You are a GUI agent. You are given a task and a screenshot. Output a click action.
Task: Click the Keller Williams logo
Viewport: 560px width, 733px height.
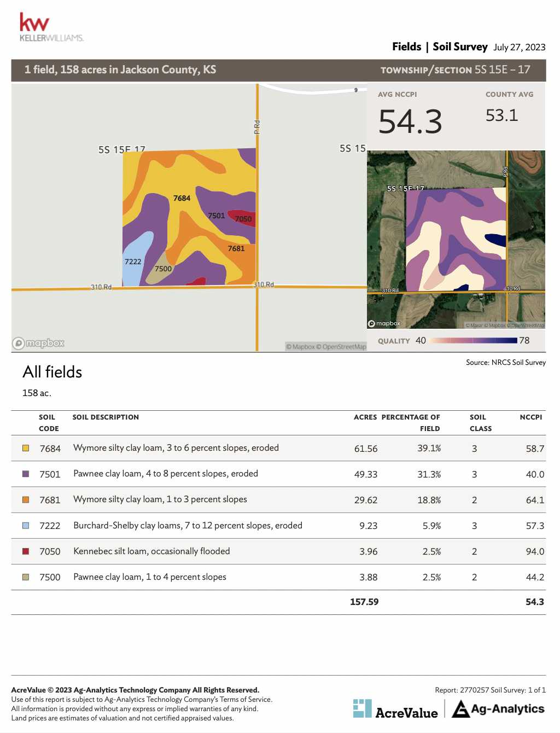click(51, 27)
